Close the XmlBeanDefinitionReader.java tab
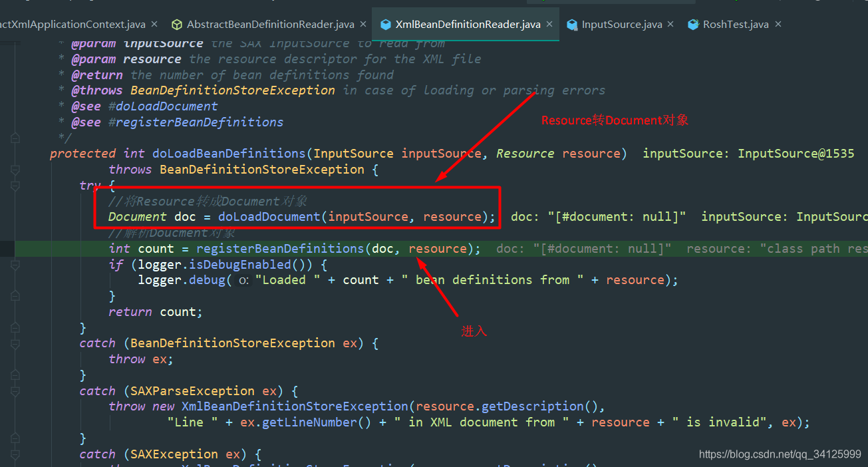This screenshot has width=868, height=467. 549,24
